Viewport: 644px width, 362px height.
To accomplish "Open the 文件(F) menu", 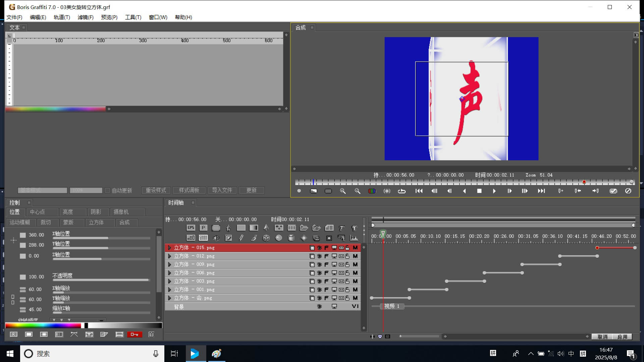I will pos(14,17).
